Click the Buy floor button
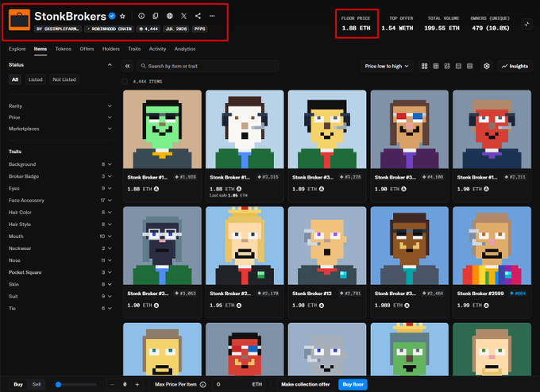540x392 pixels. coord(353,384)
